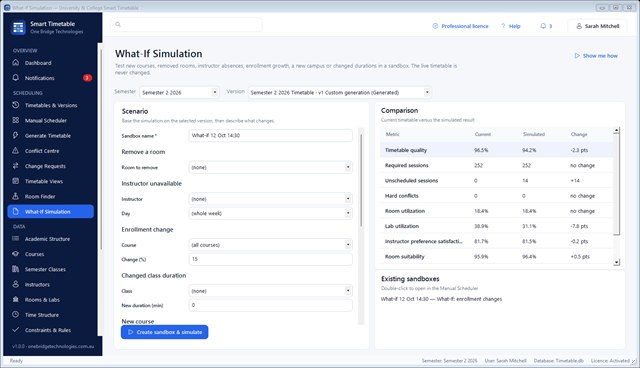Viewport: 640px width, 368px height.
Task: Click the Timetables & Versions history icon
Action: click(x=16, y=105)
